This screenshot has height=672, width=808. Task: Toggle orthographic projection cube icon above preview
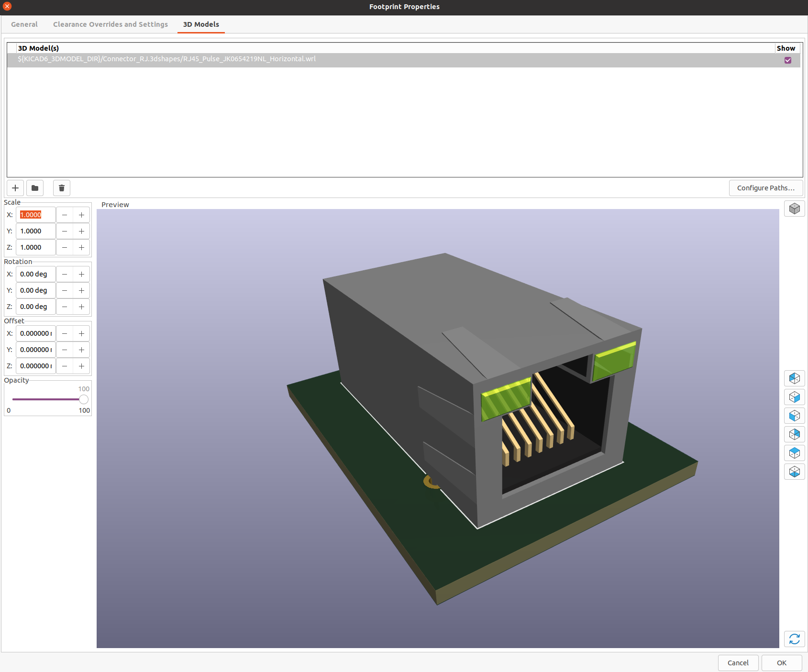794,209
